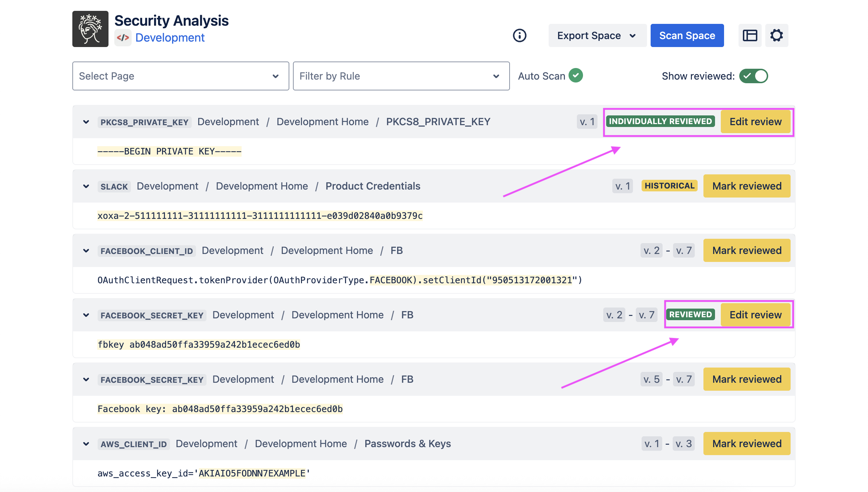Screen dimensions: 868x492
Task: Toggle the Show reviewed switch
Action: click(x=753, y=76)
